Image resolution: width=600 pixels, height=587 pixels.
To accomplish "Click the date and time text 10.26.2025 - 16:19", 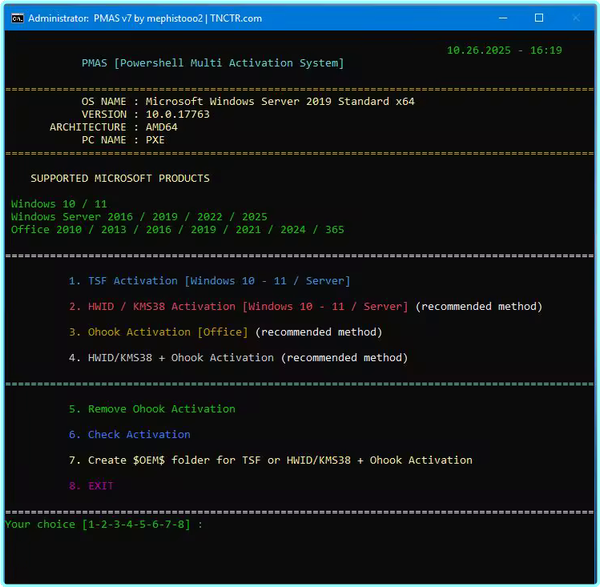I will pyautogui.click(x=504, y=50).
